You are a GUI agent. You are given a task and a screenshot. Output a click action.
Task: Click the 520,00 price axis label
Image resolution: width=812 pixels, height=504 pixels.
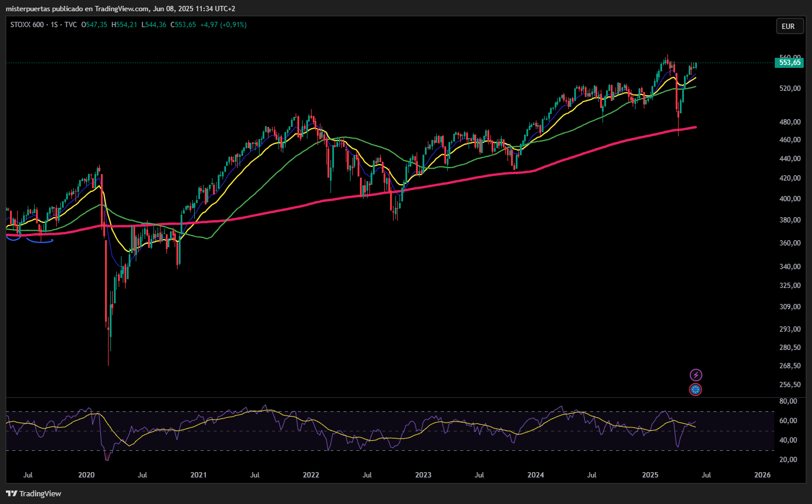tap(790, 89)
